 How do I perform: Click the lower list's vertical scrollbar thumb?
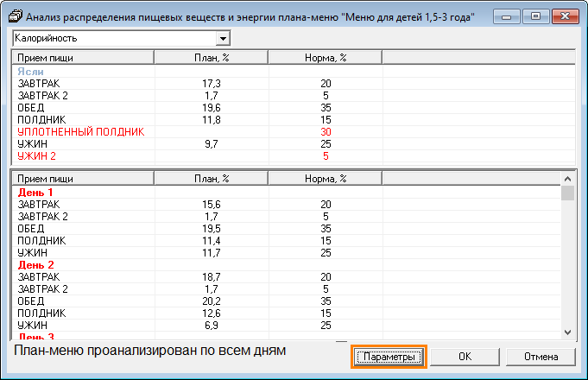567,193
